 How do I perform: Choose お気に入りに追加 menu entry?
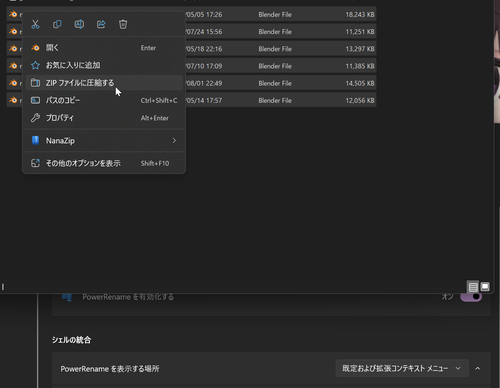[x=104, y=65]
